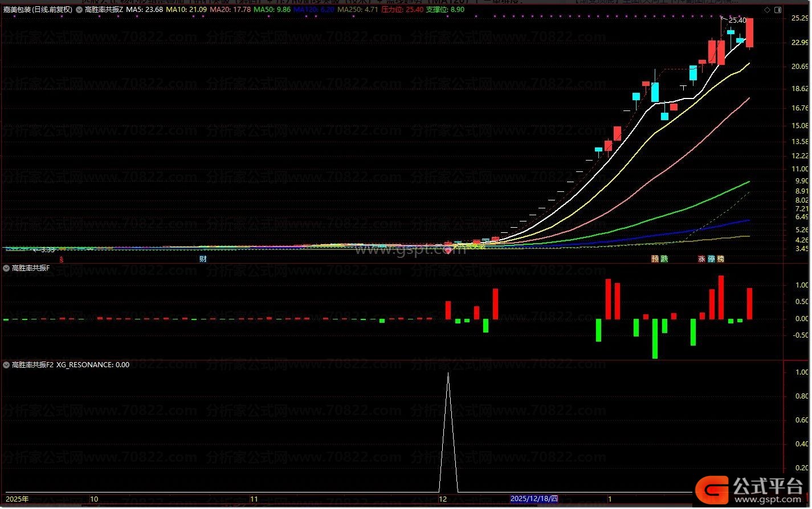Click the 25.40 high price annotation
Screen dimensions: 812x509
(737, 20)
